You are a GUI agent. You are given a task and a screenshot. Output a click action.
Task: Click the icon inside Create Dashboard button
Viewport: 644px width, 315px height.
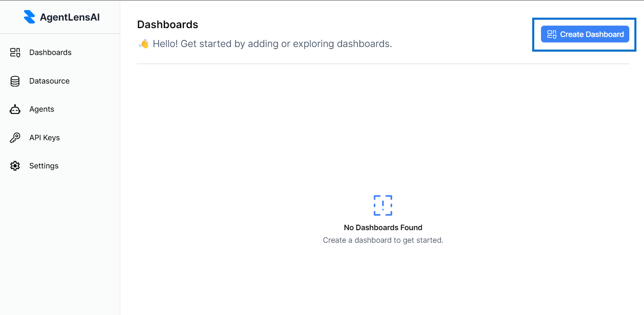tap(552, 34)
